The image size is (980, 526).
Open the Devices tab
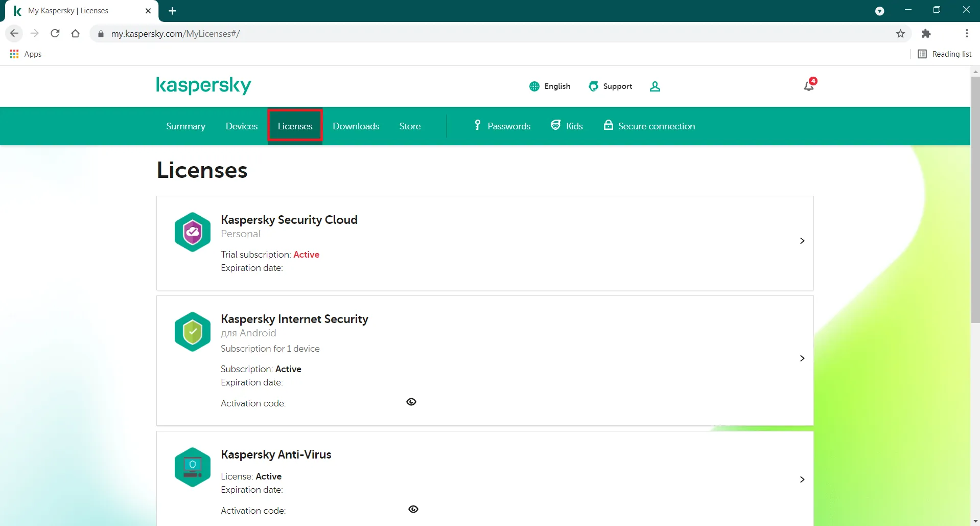(241, 126)
